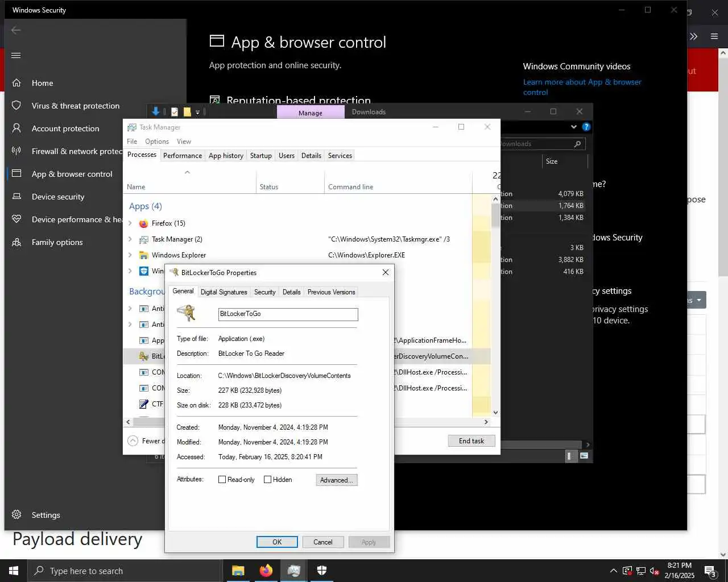The width and height of the screenshot is (728, 582).
Task: Open the Security tab in Properties
Action: click(265, 292)
